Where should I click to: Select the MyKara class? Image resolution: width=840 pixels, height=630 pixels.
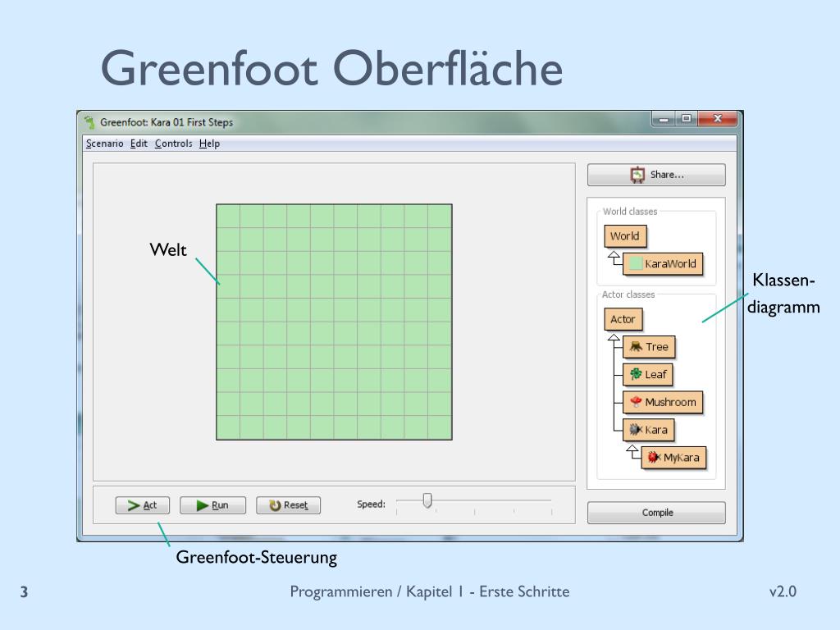click(x=674, y=458)
